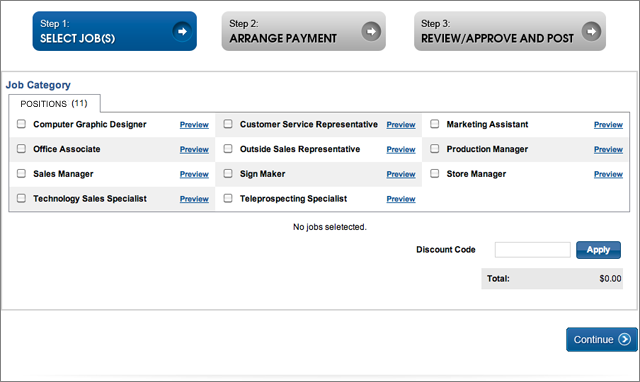Click the Discount Code label

(446, 249)
